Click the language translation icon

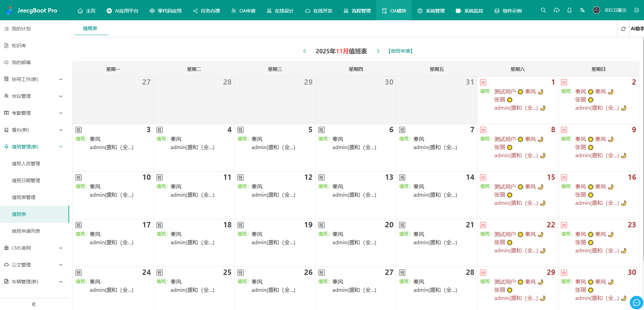click(582, 10)
